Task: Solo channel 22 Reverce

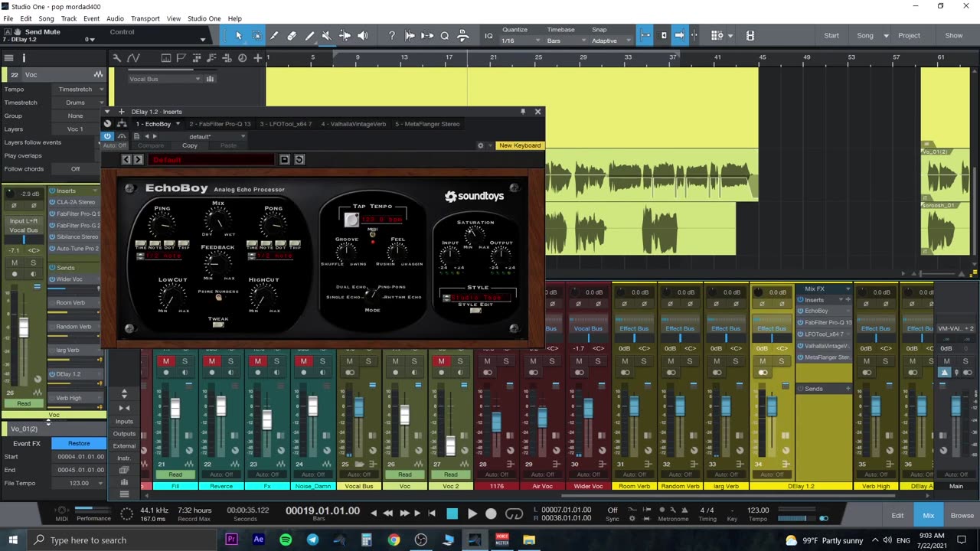Action: [x=230, y=361]
